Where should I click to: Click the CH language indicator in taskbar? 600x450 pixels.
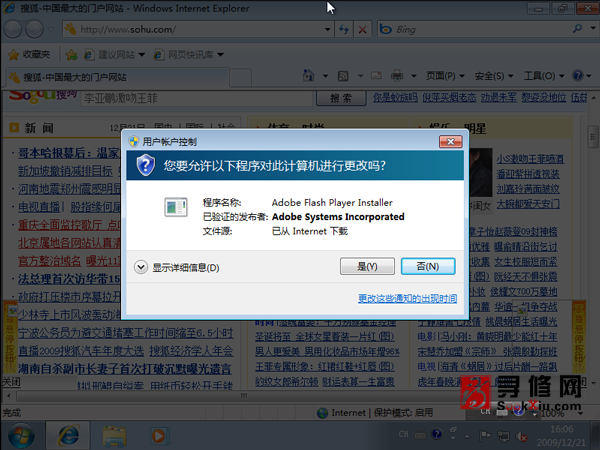click(x=403, y=434)
